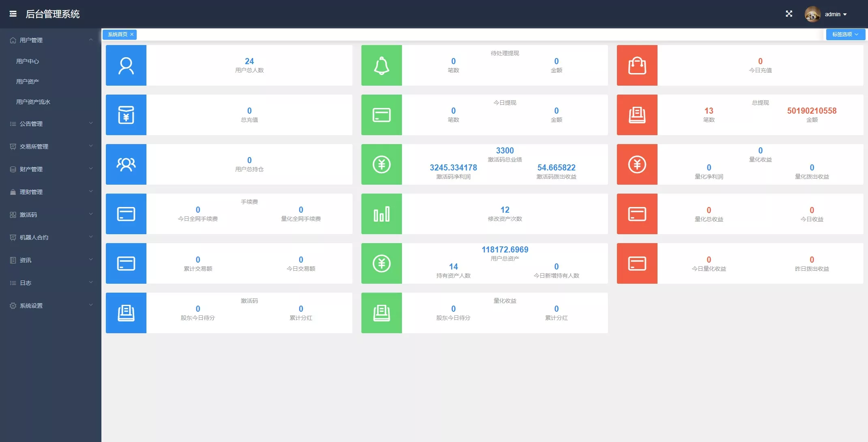The image size is (868, 442).
Task: Click the hamburger menu collapse icon
Action: [x=13, y=14]
